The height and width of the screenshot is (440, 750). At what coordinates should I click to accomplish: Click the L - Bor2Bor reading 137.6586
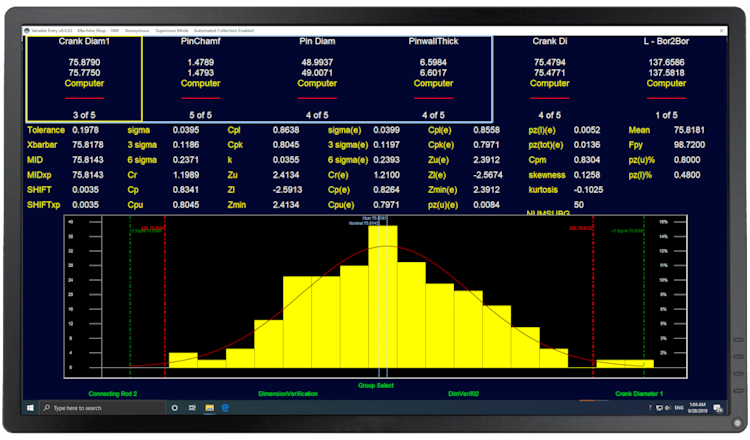click(x=666, y=63)
